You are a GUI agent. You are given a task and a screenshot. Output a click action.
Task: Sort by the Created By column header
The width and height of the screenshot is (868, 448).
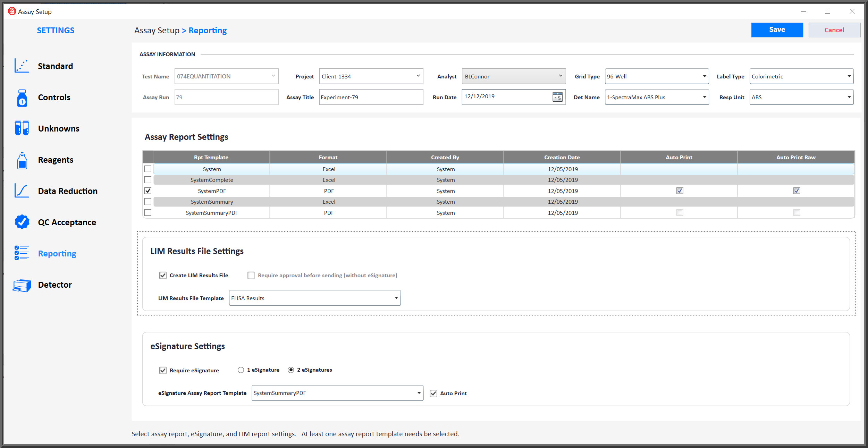tap(445, 157)
